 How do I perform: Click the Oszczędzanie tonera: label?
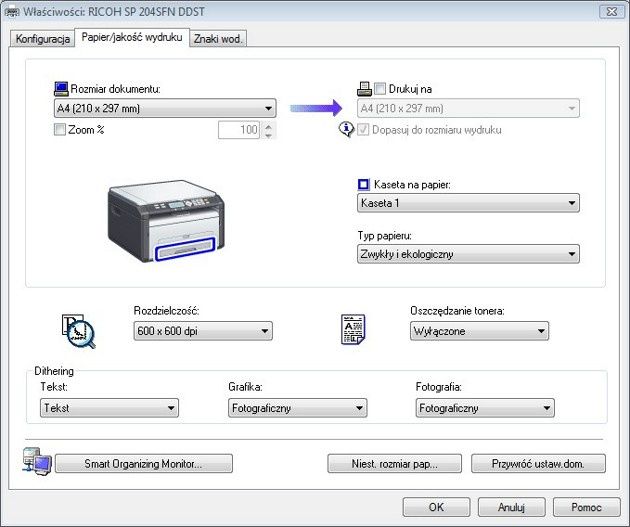457,310
